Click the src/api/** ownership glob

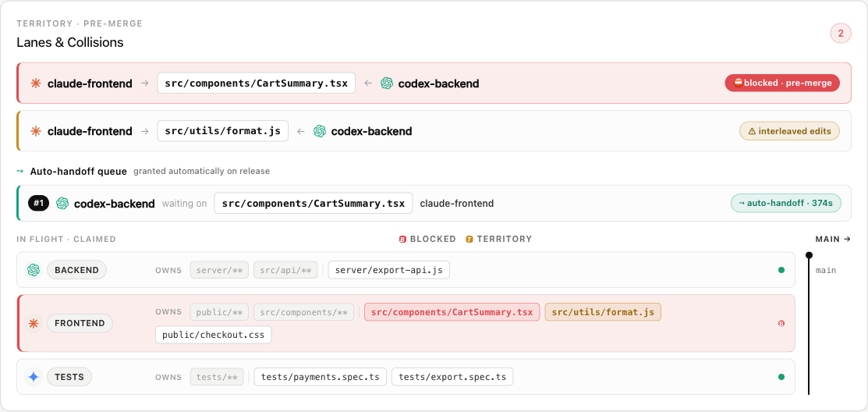click(285, 270)
